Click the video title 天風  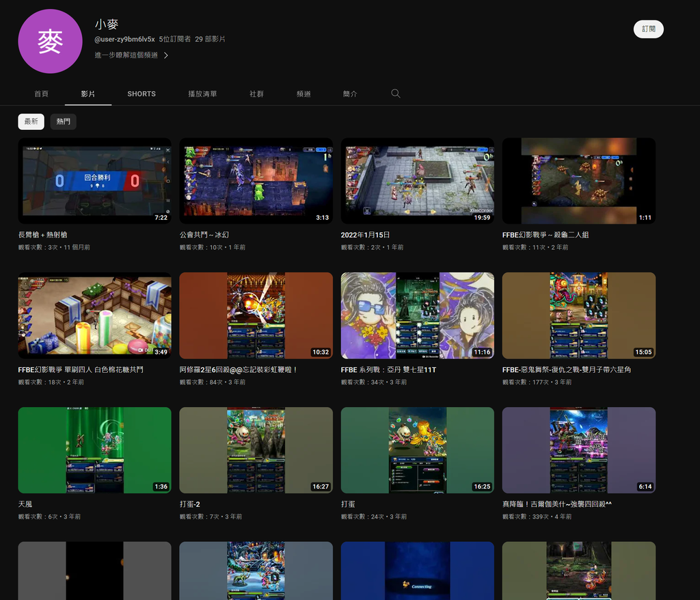tap(25, 504)
